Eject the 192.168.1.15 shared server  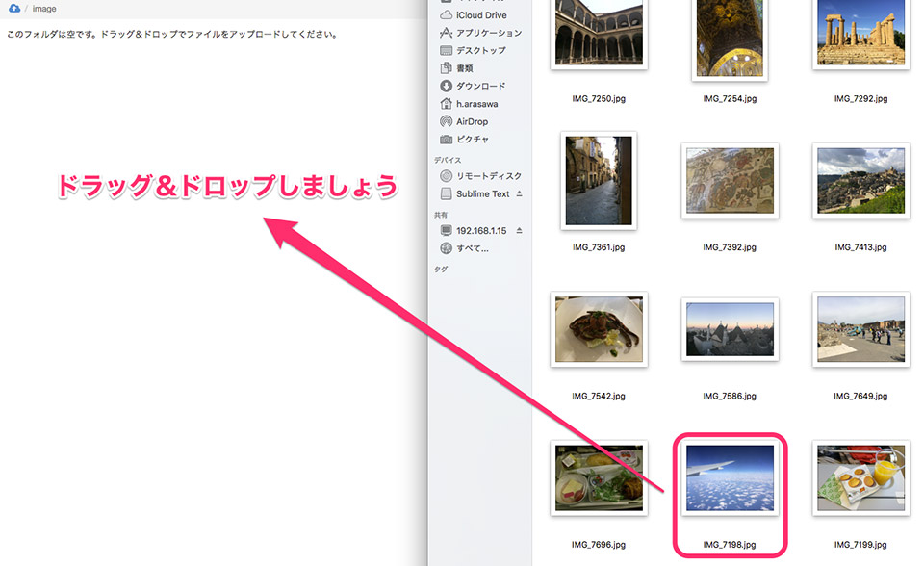point(519,230)
